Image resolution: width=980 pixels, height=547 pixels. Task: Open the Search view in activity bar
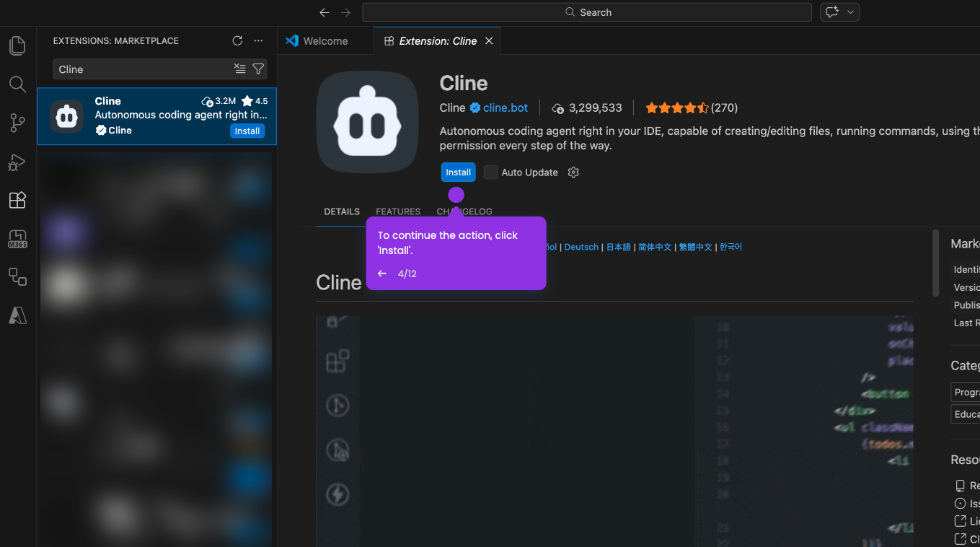tap(17, 84)
